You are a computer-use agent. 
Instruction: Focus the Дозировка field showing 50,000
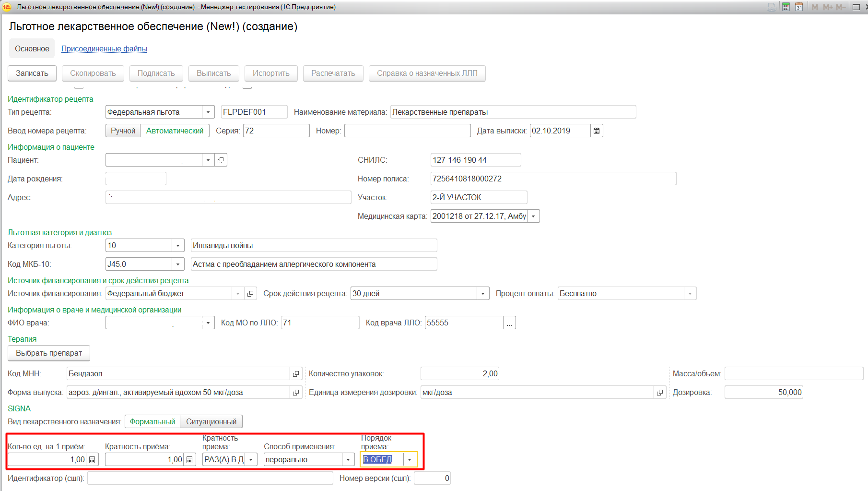[x=764, y=392]
